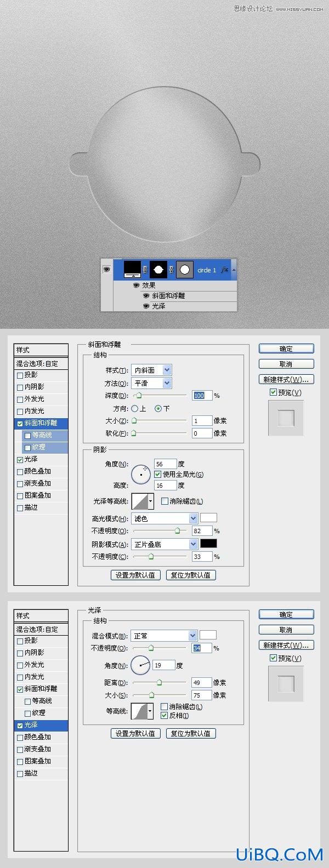Click the circle 1 black fill layer thumbnail
This screenshot has height=868, width=329.
(132, 269)
